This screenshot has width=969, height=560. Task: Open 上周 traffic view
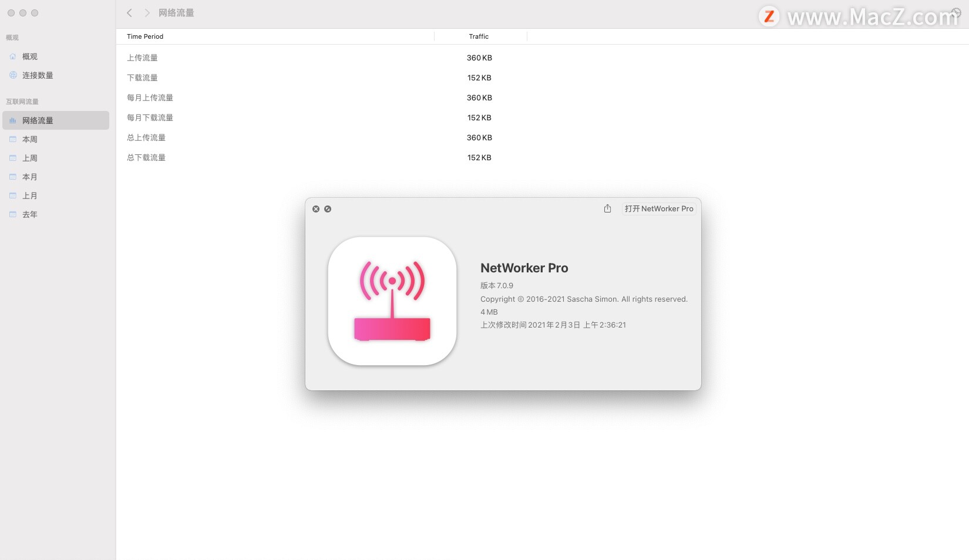56,158
